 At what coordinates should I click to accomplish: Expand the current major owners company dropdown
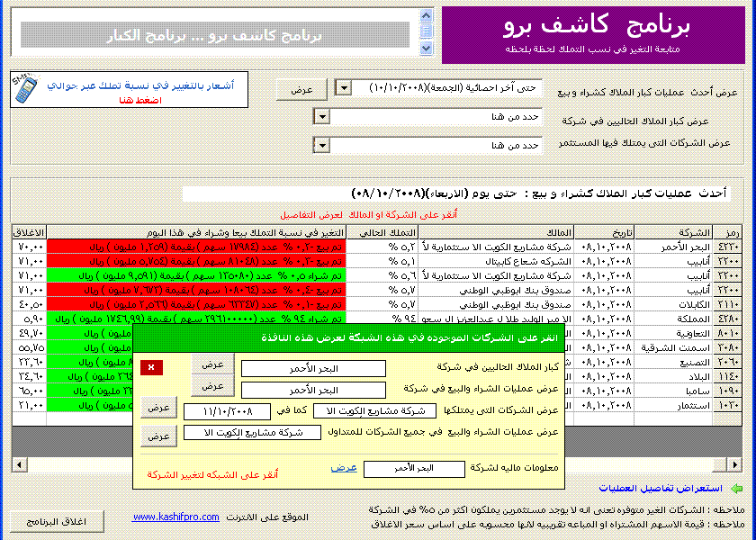321,116
